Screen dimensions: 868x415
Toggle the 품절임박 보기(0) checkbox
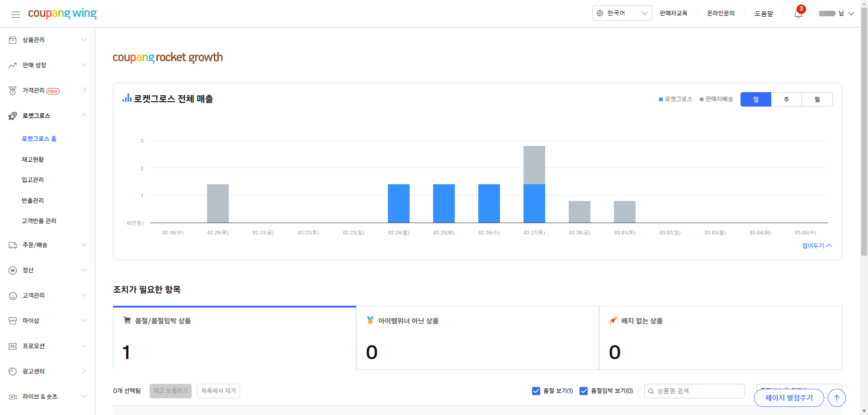coord(584,391)
